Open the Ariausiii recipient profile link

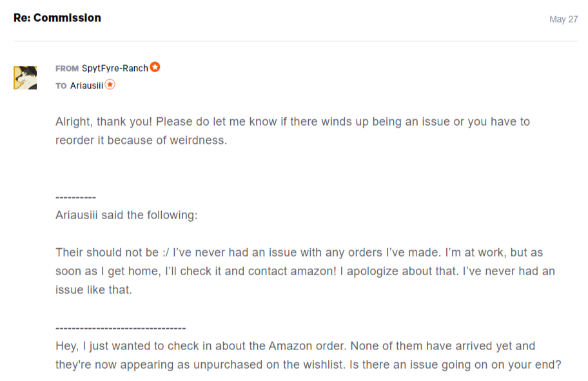point(86,86)
